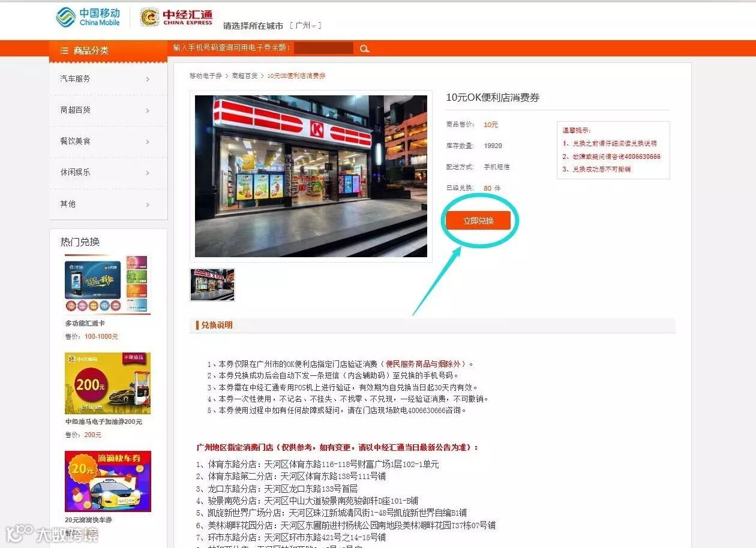Click the 温馨提示 heading
Screen dimensions: 756x548
point(577,130)
